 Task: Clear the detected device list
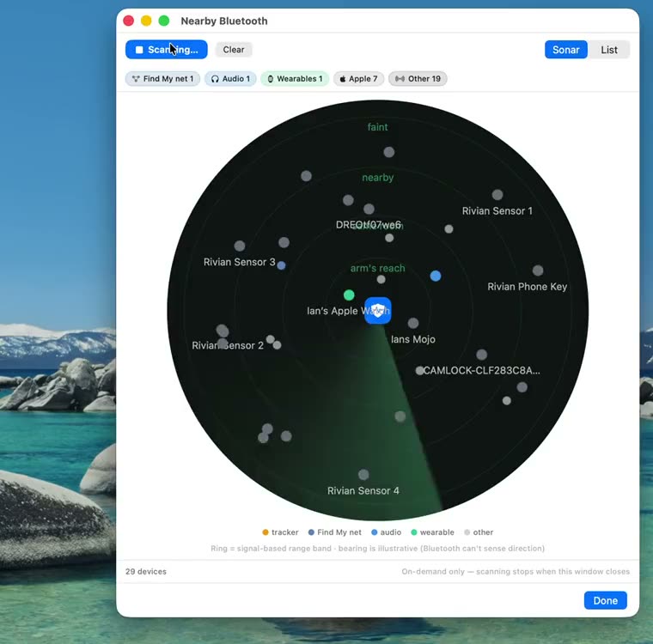click(x=233, y=50)
